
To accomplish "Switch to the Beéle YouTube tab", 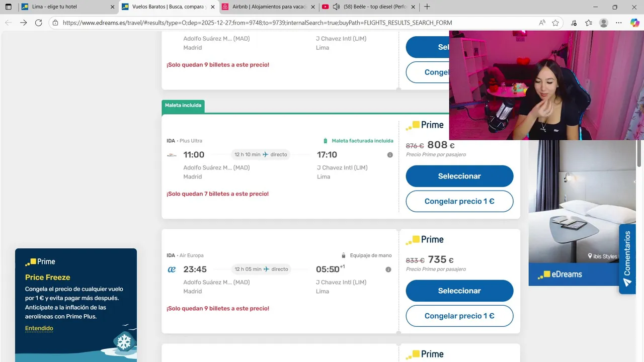I will point(369,7).
